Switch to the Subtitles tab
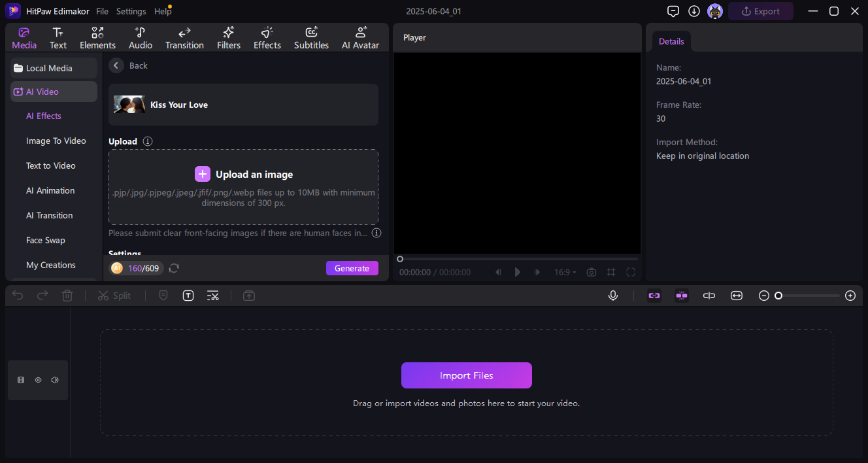This screenshot has height=463, width=868. [x=311, y=38]
